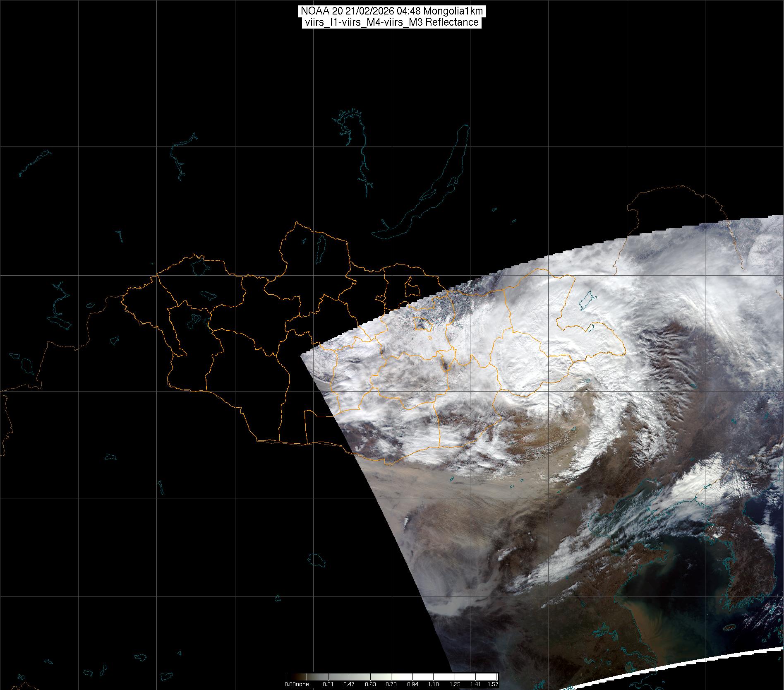
Task: Click the "viirs_I1-viirs_M4-viirs_M3 Reflectance" caption
Action: tap(391, 22)
